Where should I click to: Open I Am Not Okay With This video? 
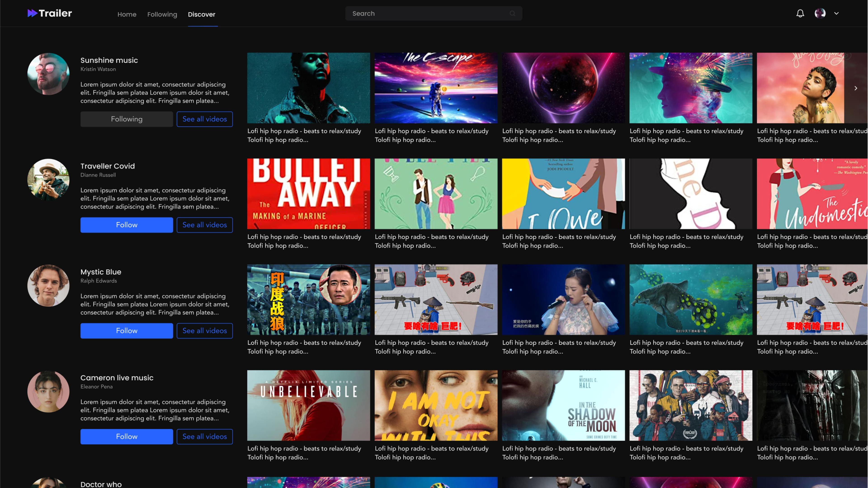436,406
